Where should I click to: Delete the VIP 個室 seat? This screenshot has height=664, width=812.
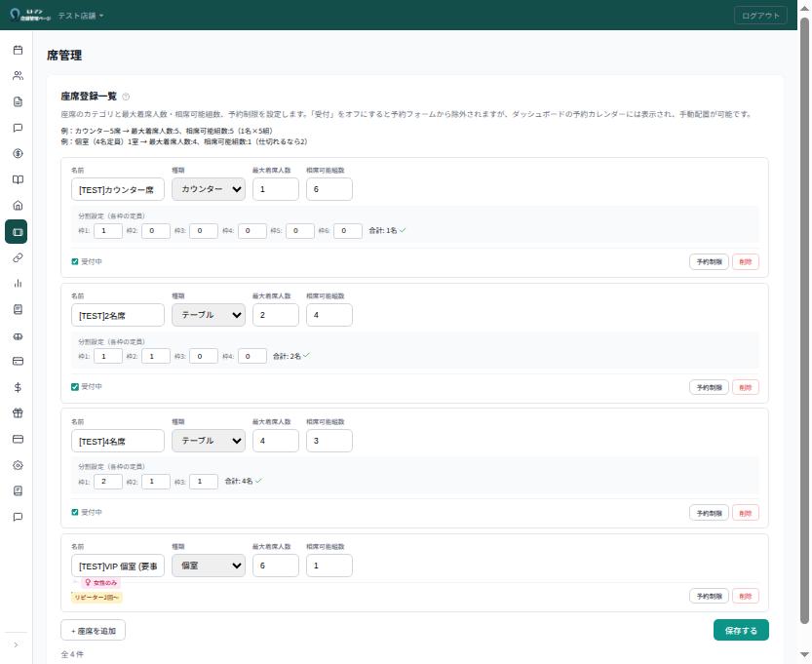point(746,596)
